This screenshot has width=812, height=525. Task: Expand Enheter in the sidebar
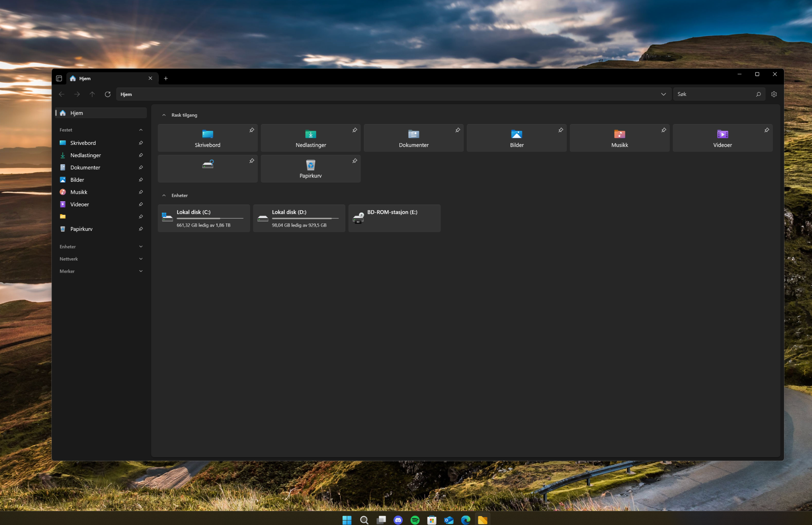click(x=141, y=246)
